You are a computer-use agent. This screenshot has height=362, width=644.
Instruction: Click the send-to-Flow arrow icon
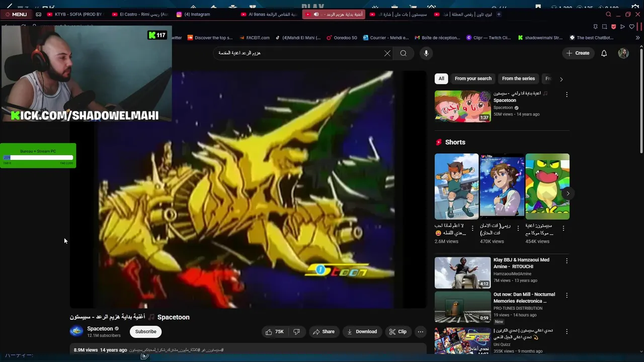pyautogui.click(x=622, y=27)
